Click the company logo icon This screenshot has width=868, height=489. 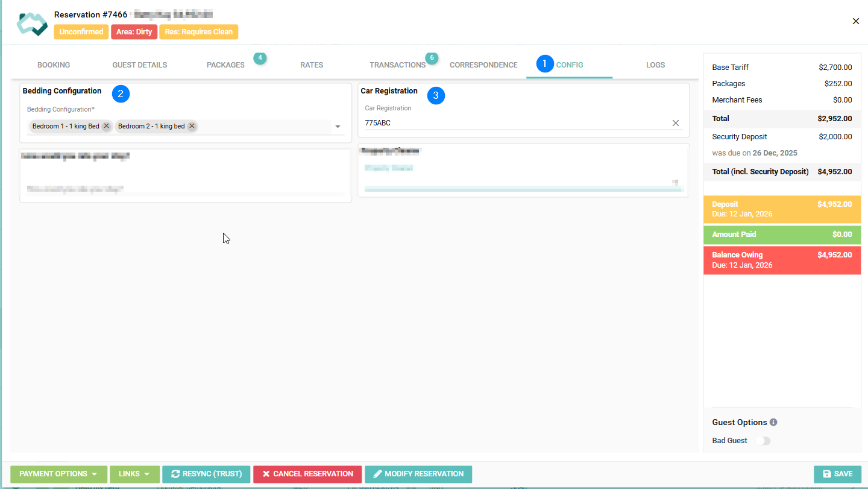[x=32, y=23]
